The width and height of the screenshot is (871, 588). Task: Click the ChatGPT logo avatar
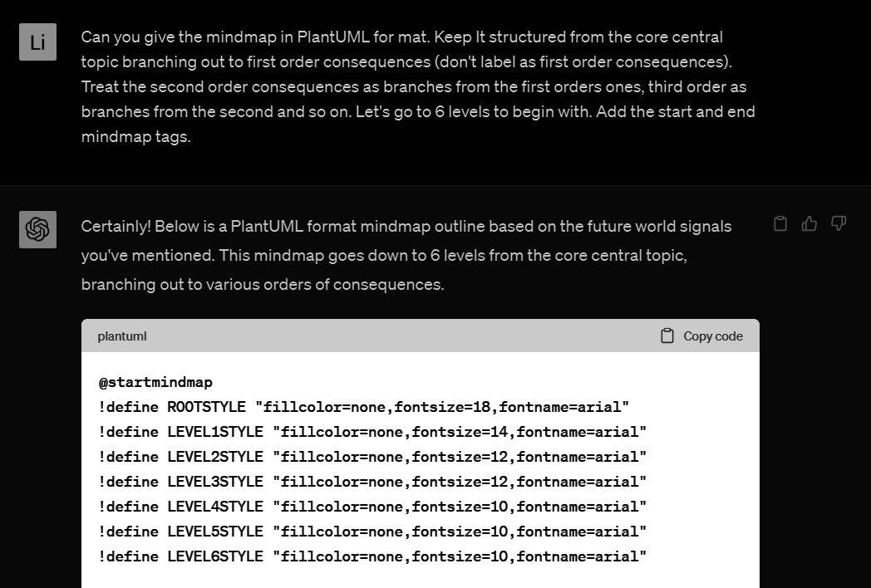click(37, 229)
